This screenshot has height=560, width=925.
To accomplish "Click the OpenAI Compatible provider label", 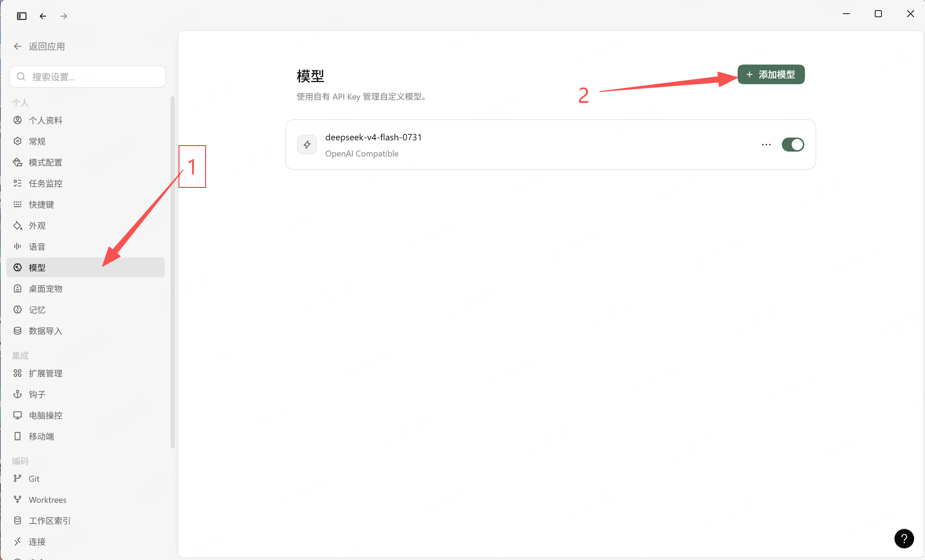I will [362, 154].
